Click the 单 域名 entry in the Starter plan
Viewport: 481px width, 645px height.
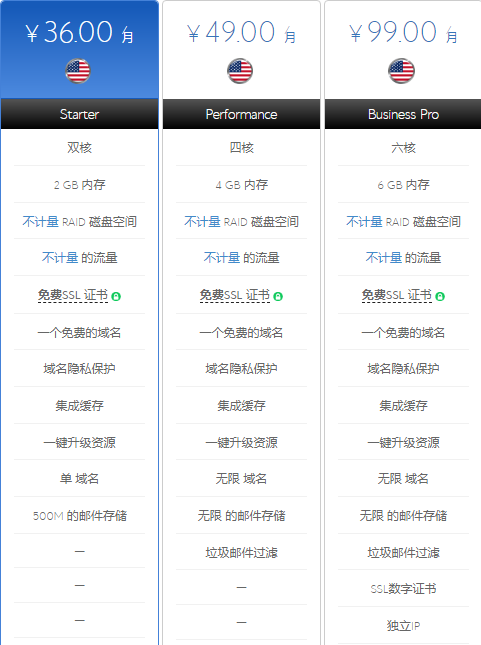coord(79,479)
